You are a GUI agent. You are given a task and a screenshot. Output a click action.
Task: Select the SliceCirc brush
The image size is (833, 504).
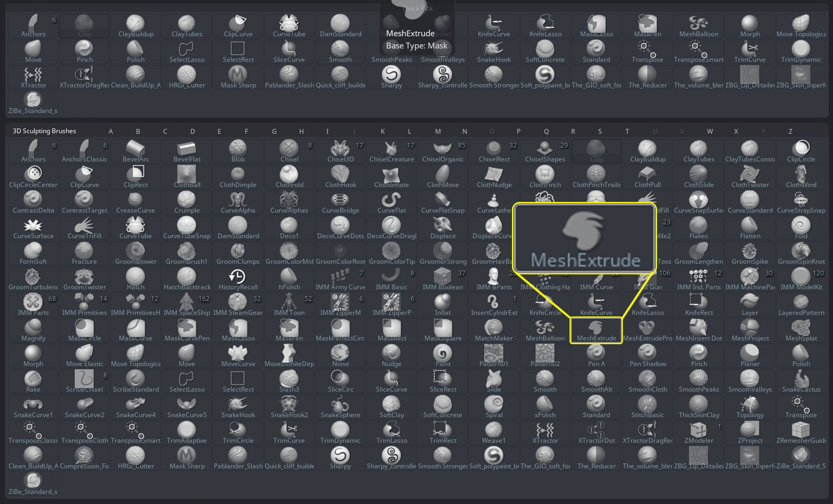pos(340,382)
